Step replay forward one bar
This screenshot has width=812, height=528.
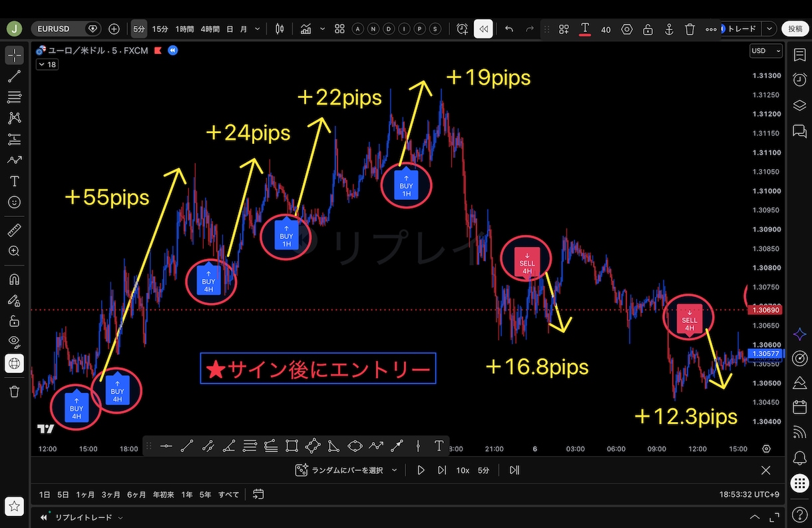[x=442, y=470]
